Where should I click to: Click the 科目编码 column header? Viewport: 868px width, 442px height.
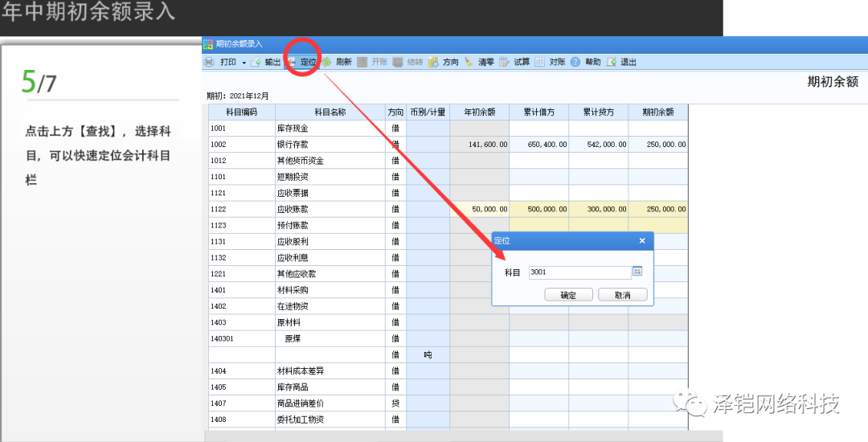point(241,112)
